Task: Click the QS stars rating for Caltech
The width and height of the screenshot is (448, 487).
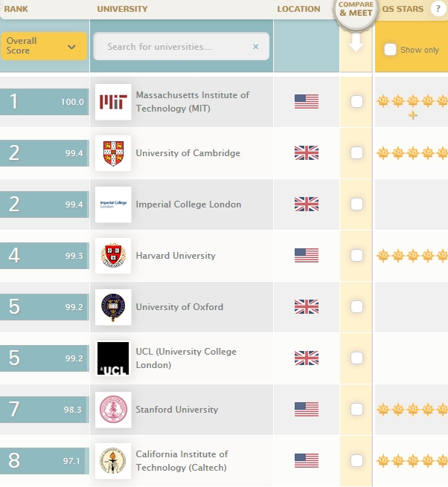Action: coord(412,460)
